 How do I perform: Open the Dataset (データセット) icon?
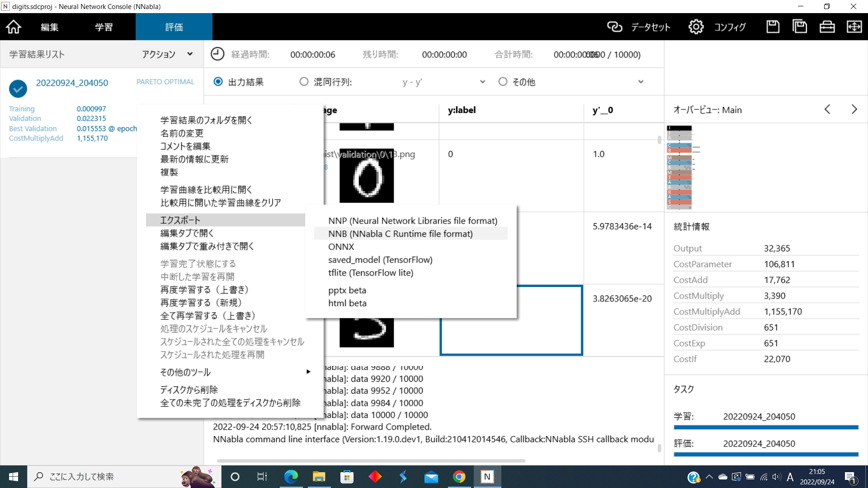point(614,27)
